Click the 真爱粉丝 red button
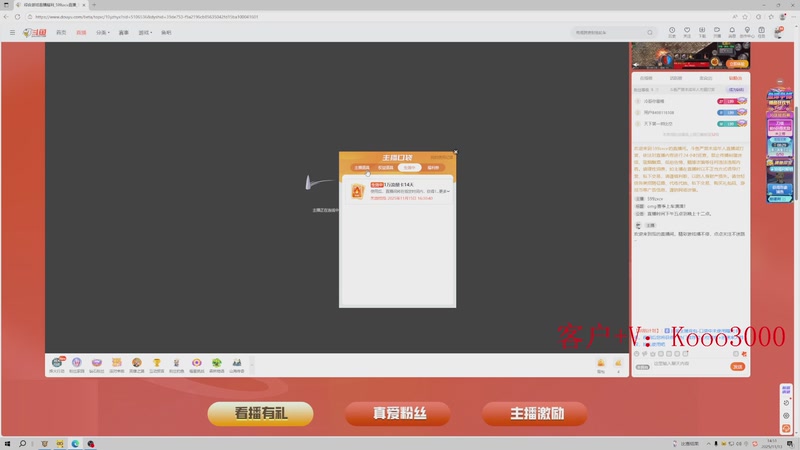Image resolution: width=800 pixels, height=450 pixels. [x=398, y=413]
